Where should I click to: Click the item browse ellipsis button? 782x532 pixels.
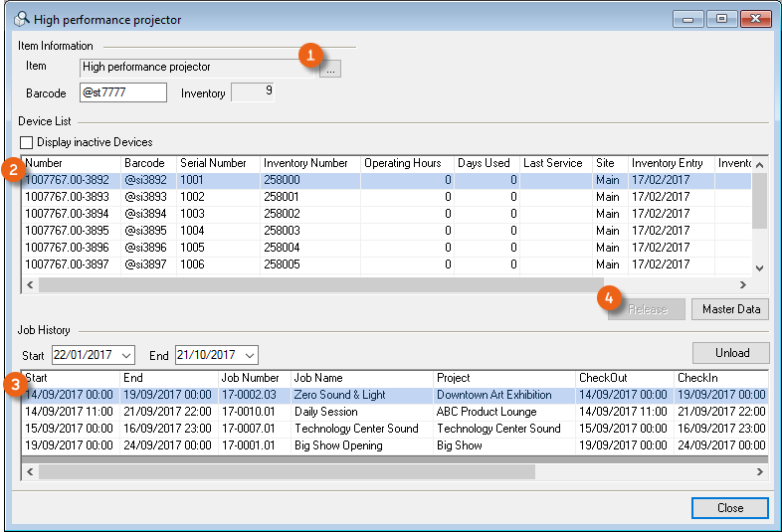pyautogui.click(x=331, y=69)
